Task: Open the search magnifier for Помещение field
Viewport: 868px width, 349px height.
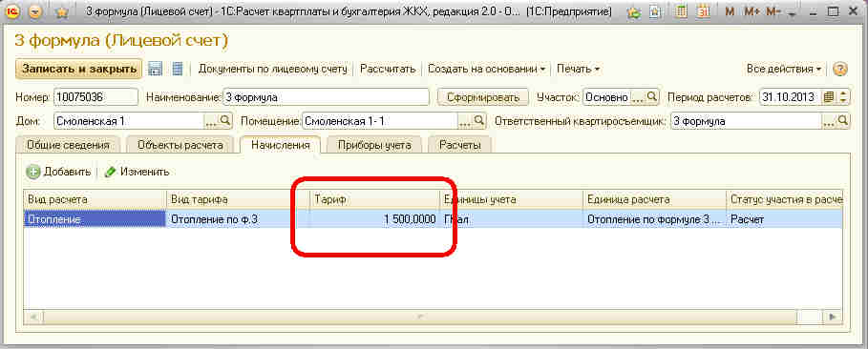Action: [478, 120]
